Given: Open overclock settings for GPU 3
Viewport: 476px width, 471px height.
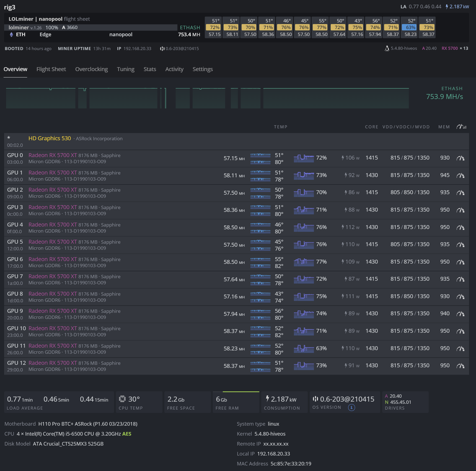Looking at the screenshot, I should pyautogui.click(x=460, y=210).
